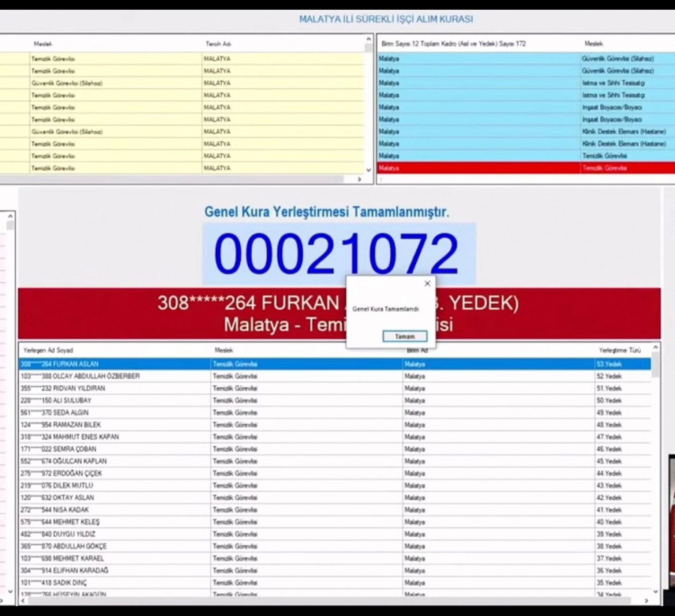Sort by Yerleşen Ad Soyad column header
Screen dimensions: 675x616
[48, 351]
